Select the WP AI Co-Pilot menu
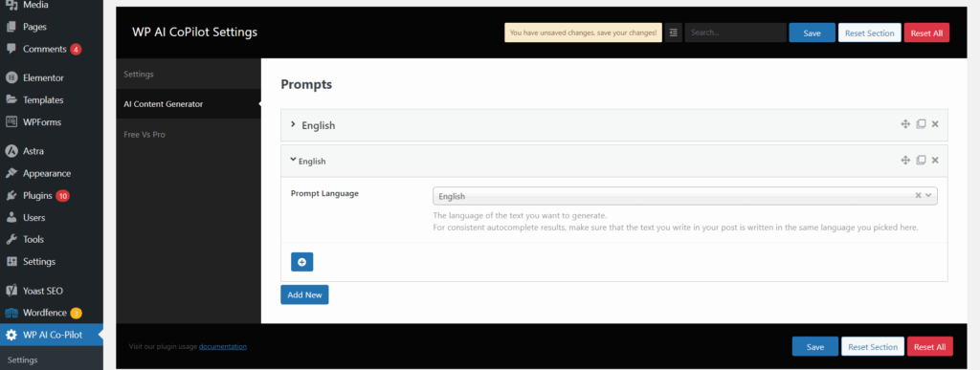 (52, 335)
